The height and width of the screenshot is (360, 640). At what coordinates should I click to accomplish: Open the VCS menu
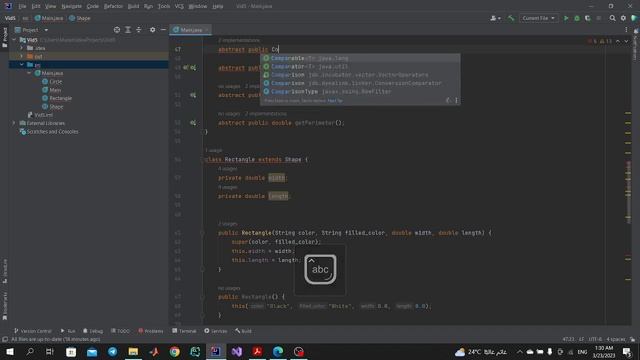tap(179, 6)
